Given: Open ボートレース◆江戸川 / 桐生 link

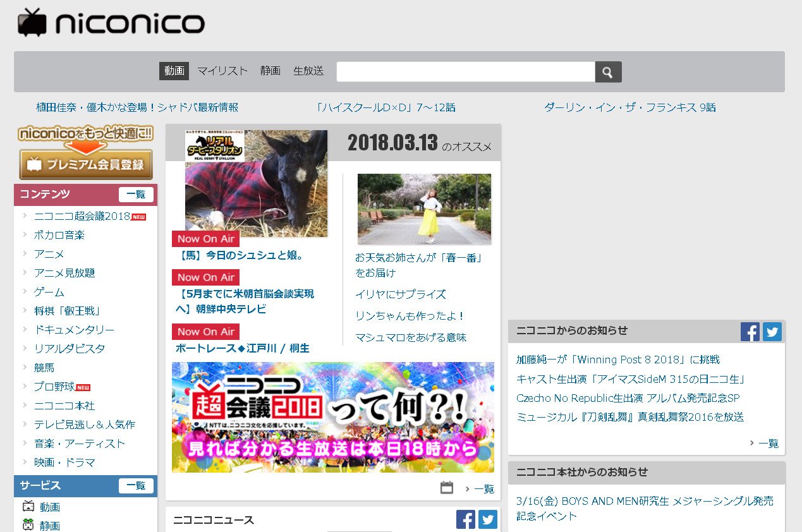Looking at the screenshot, I should pos(243,348).
